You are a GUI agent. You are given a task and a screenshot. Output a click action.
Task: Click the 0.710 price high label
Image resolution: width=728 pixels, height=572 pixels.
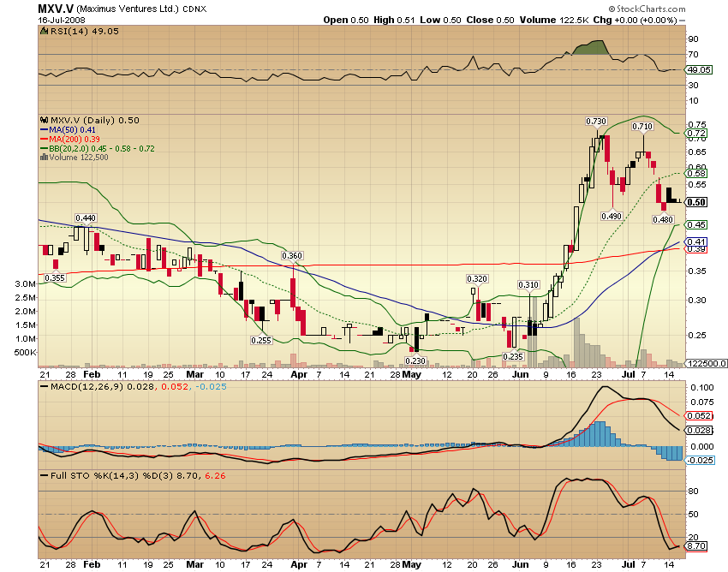click(x=642, y=126)
